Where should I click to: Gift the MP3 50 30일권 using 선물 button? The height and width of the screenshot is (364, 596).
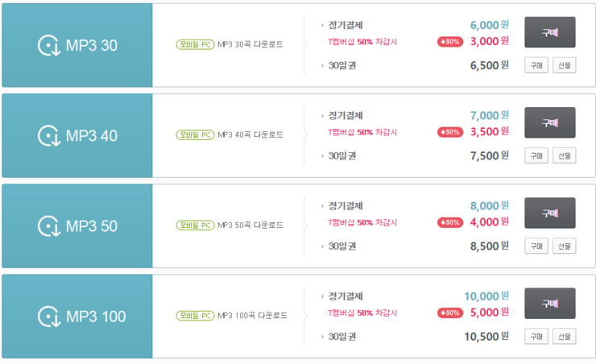pos(564,246)
